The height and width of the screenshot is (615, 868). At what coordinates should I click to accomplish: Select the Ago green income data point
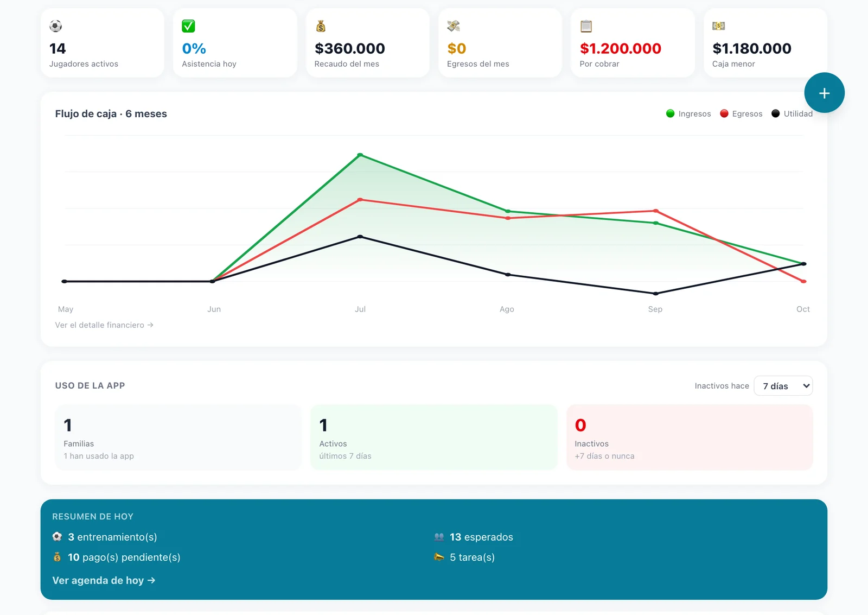point(508,211)
